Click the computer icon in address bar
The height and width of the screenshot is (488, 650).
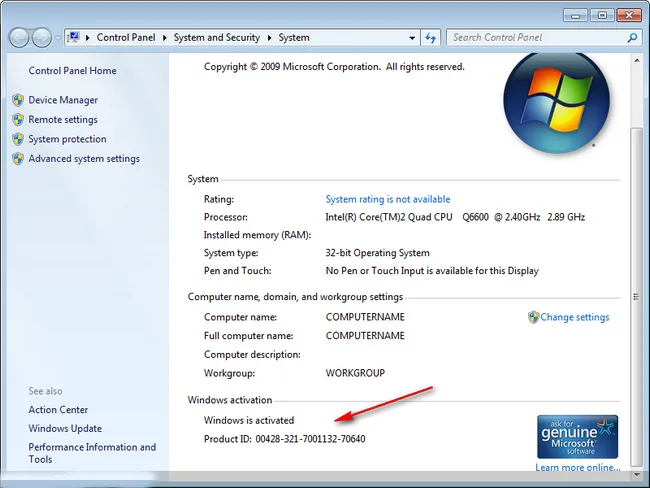pos(73,37)
